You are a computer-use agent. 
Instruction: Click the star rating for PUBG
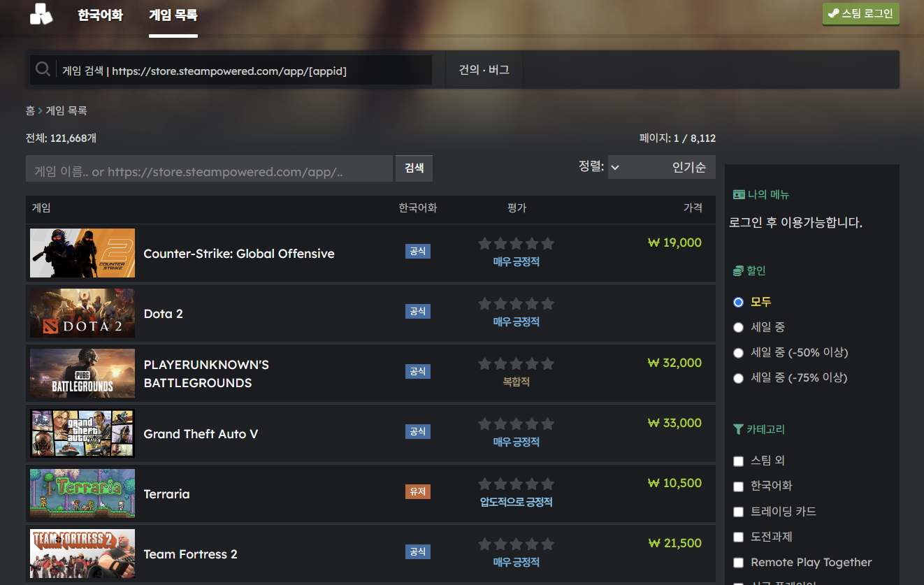[516, 363]
